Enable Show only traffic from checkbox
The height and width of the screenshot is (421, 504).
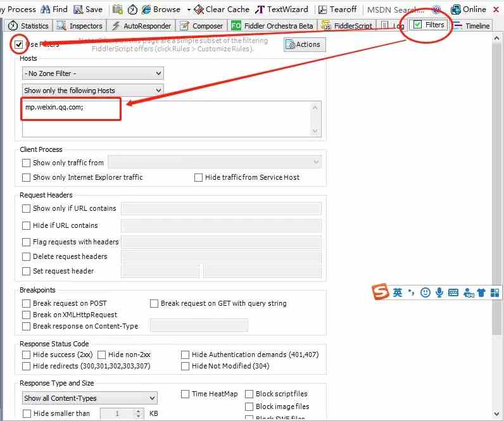click(x=27, y=163)
